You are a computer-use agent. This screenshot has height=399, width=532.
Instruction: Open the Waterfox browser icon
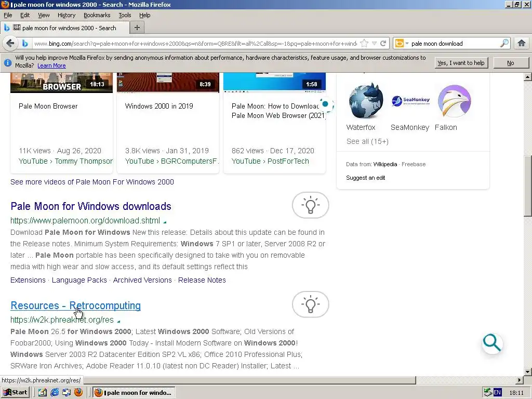tap(366, 100)
